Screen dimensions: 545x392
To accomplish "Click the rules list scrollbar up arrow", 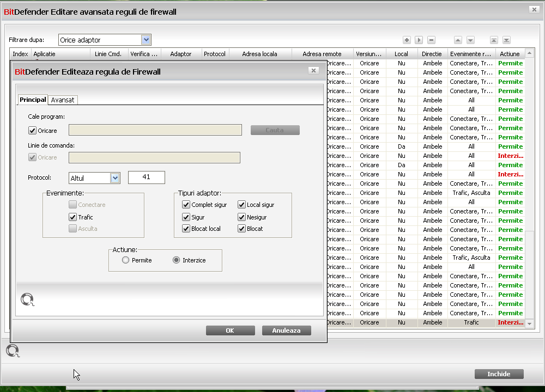I will (x=529, y=53).
